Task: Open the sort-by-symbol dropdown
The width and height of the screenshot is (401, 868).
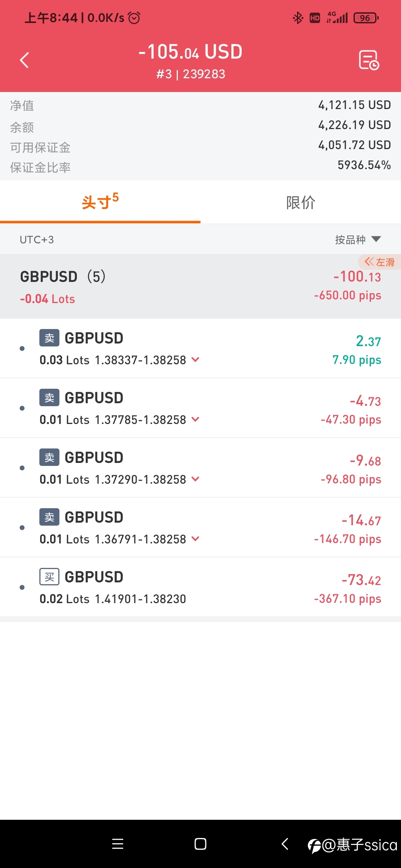Action: [x=358, y=240]
